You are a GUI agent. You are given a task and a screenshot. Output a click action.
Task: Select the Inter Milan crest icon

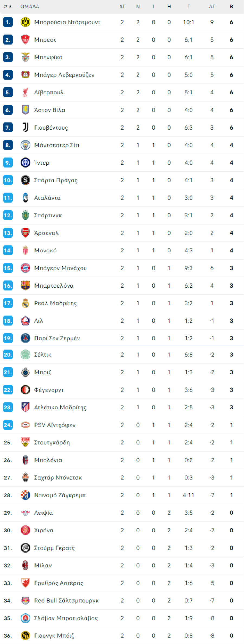point(25,163)
